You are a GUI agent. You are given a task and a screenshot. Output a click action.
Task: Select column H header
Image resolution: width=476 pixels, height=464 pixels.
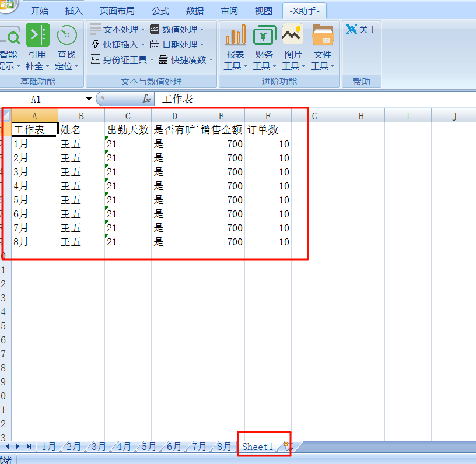[361, 116]
